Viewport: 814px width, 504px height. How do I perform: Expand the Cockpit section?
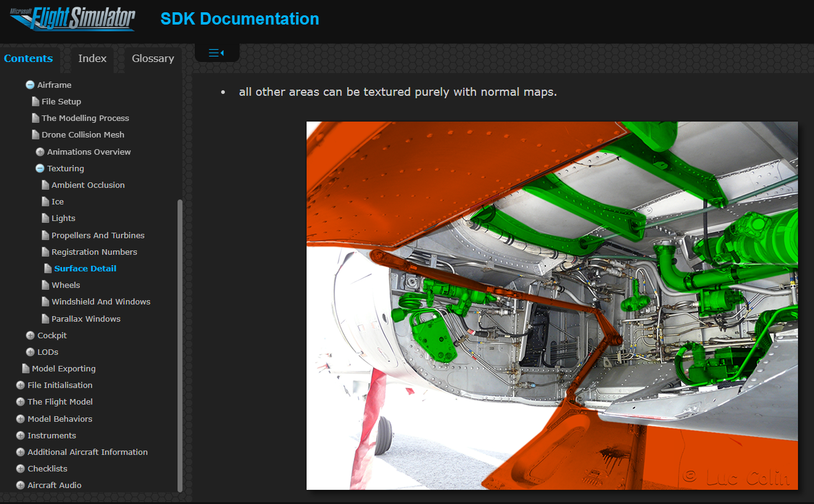[30, 335]
